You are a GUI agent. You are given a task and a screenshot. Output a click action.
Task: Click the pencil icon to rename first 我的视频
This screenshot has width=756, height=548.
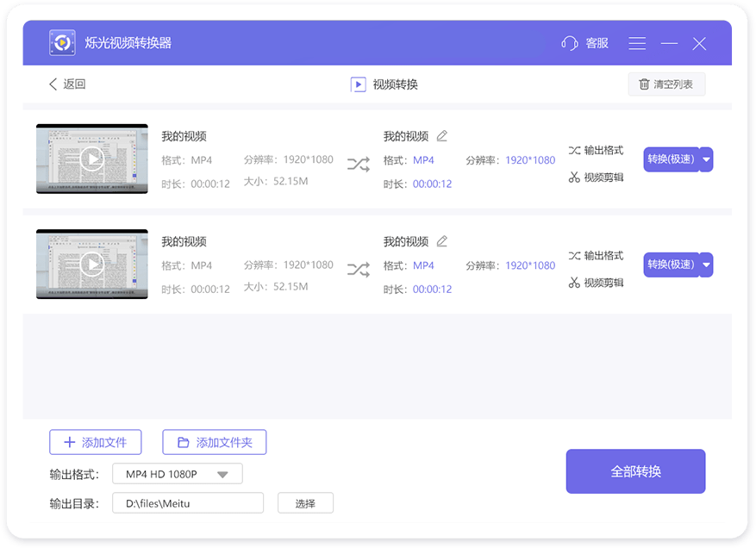pyautogui.click(x=442, y=135)
